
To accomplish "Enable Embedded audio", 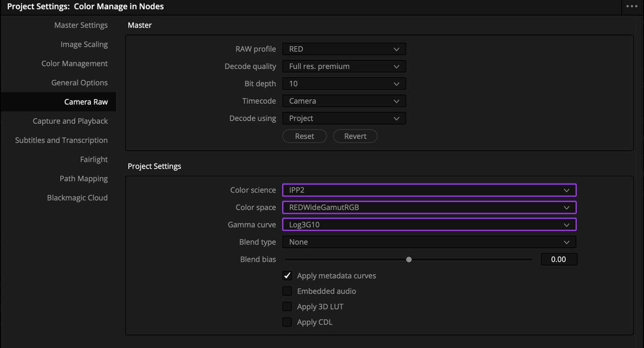I will tap(287, 291).
